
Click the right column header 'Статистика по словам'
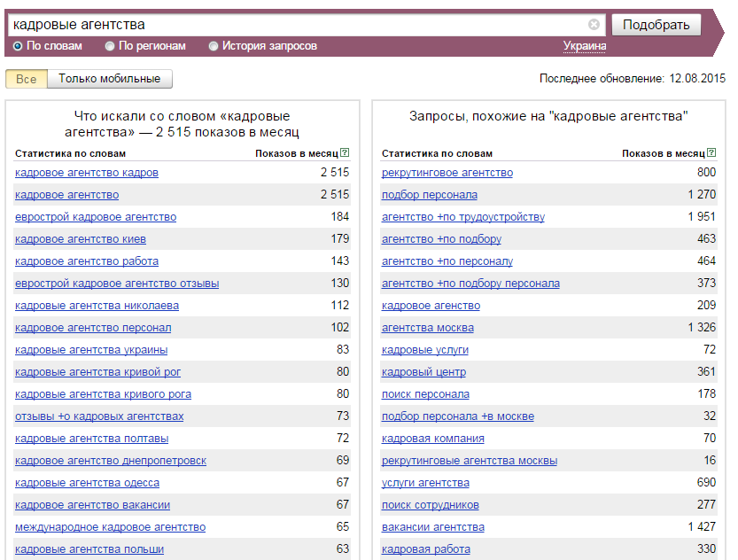pyautogui.click(x=437, y=153)
